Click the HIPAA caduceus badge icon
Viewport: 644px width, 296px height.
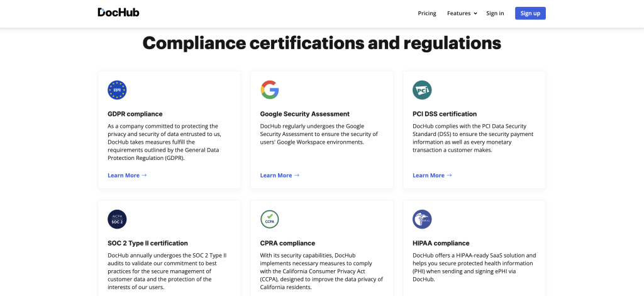422,219
